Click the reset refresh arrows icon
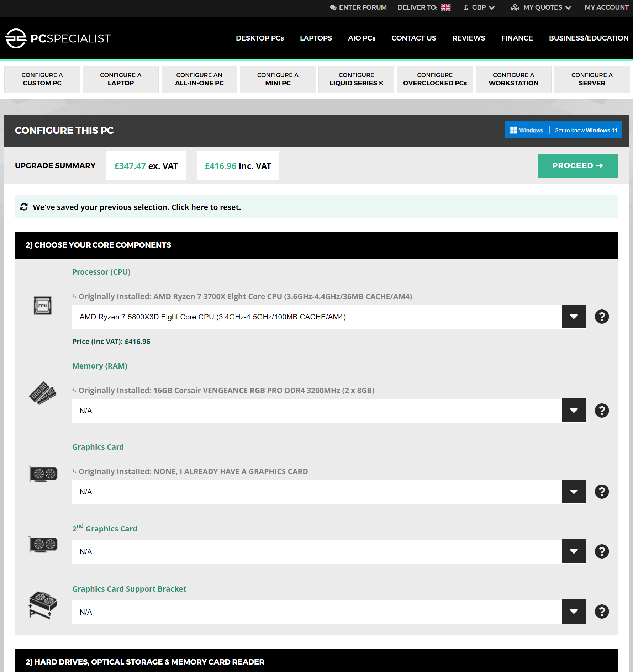The image size is (633, 672). click(x=24, y=207)
